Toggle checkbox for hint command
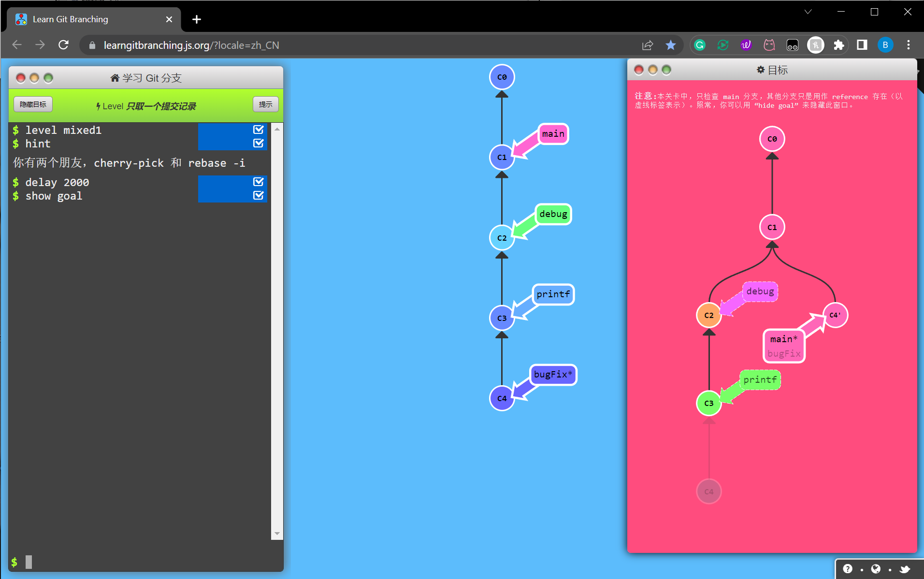Screen dimensions: 924x579 pyautogui.click(x=259, y=143)
